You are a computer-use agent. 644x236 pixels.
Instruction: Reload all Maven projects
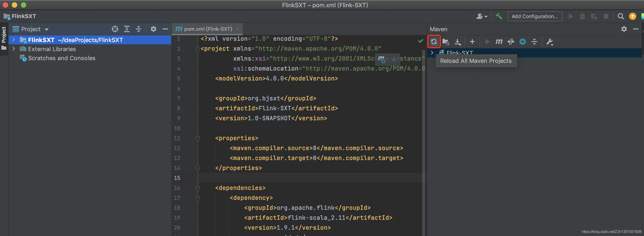434,42
